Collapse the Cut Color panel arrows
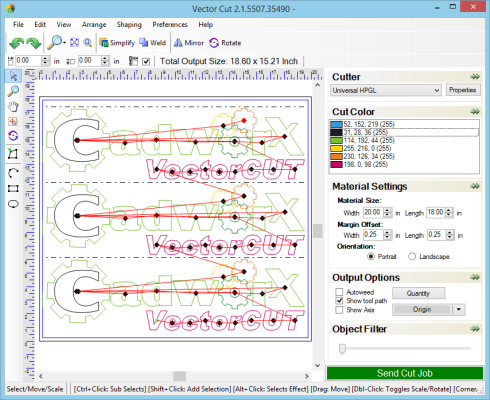The image size is (490, 400). [475, 112]
